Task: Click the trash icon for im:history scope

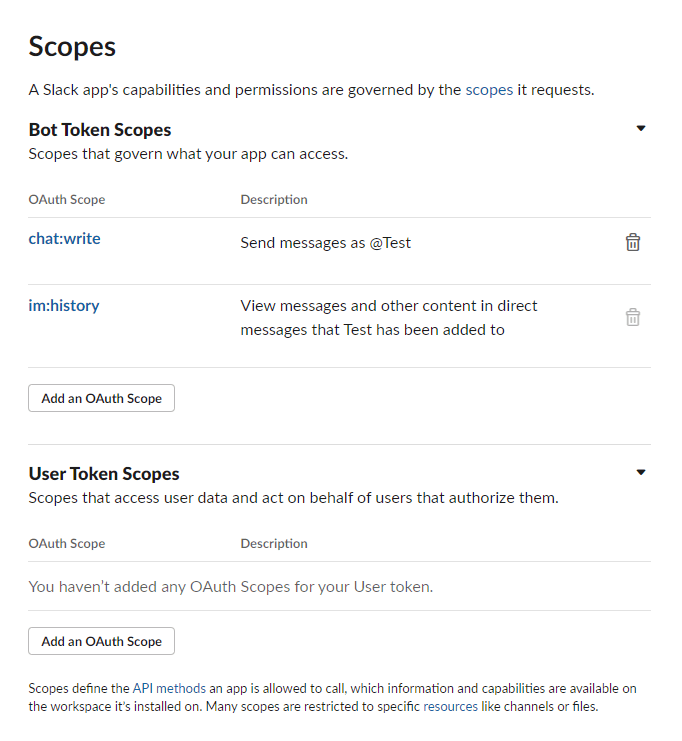Action: click(632, 317)
